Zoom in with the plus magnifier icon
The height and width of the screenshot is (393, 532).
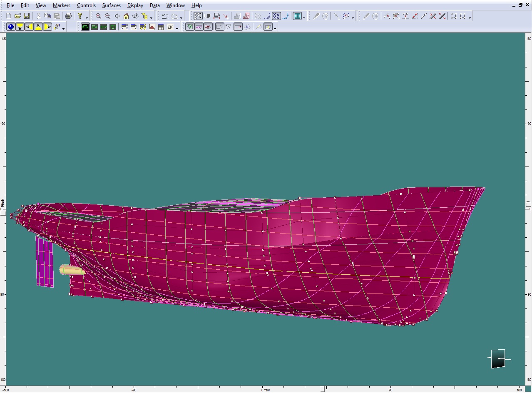click(99, 16)
